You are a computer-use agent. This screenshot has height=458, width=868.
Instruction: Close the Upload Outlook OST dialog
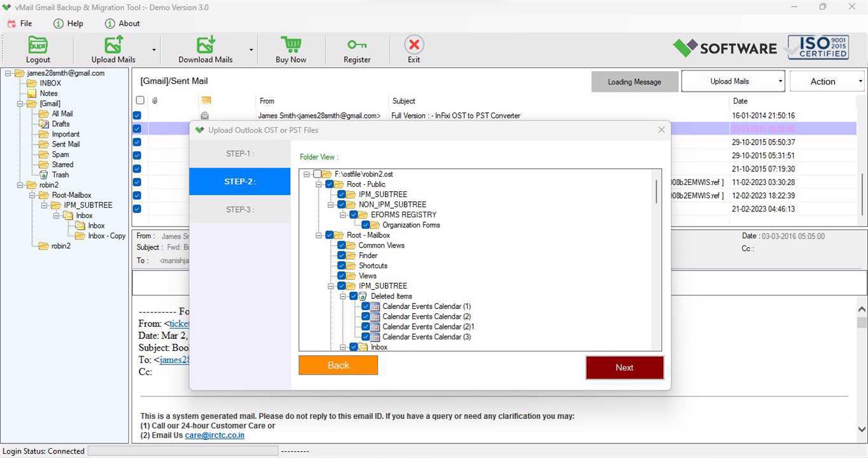tap(661, 130)
